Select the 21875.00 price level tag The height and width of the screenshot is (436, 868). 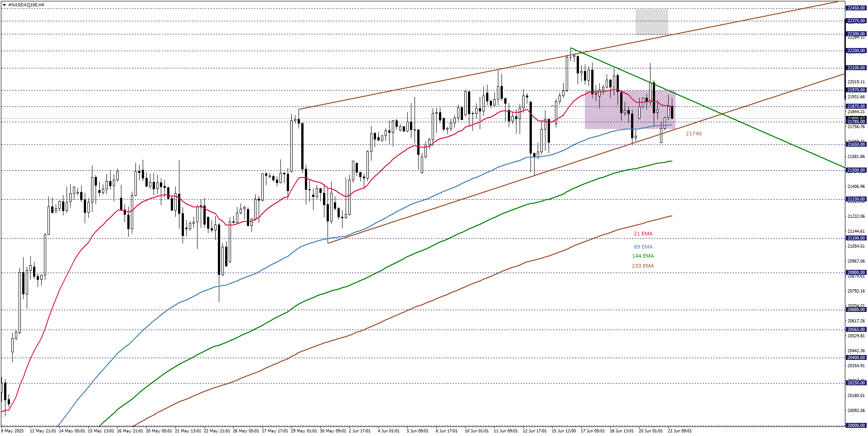tap(856, 106)
